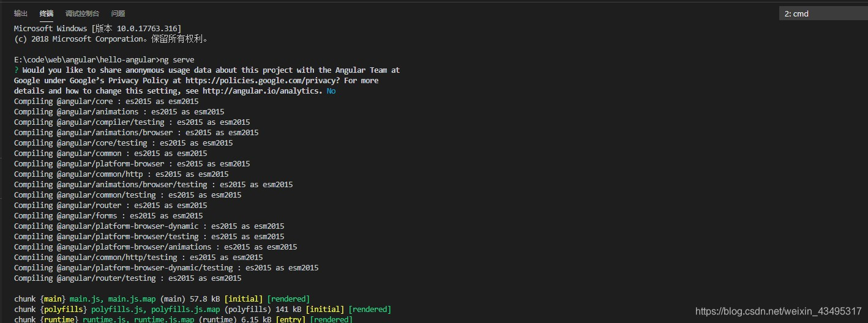Click the 'E:\code\web\angular\hello-angular>' prompt path
The height and width of the screenshot is (323, 868).
click(x=86, y=60)
